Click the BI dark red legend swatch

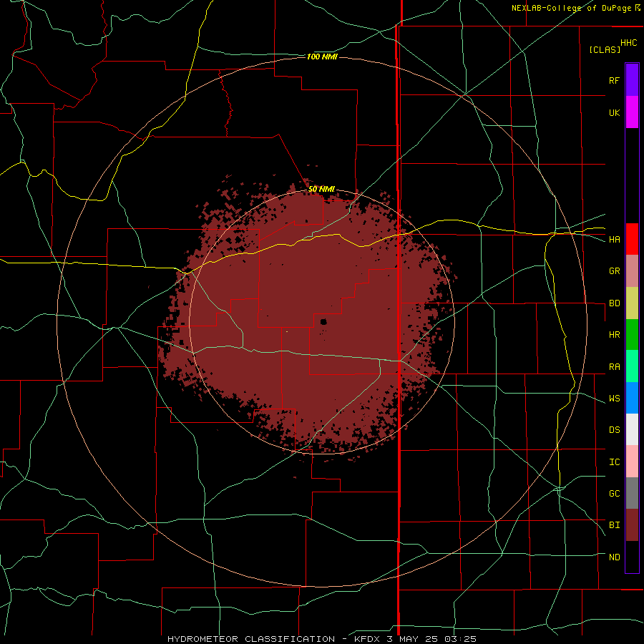[632, 525]
